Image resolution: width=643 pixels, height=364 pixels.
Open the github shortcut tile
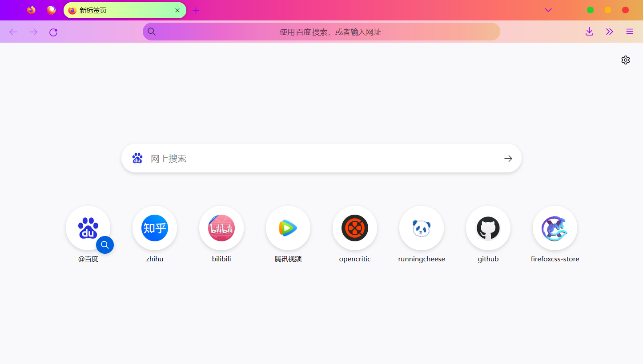click(x=488, y=228)
